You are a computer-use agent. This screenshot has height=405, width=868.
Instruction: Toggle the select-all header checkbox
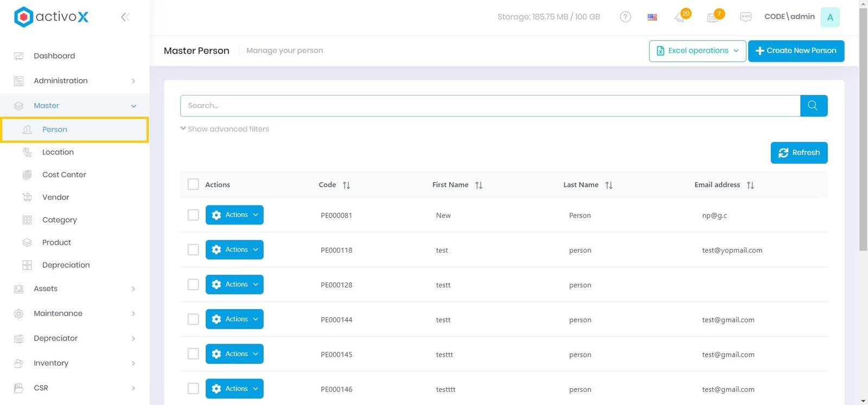pyautogui.click(x=193, y=184)
